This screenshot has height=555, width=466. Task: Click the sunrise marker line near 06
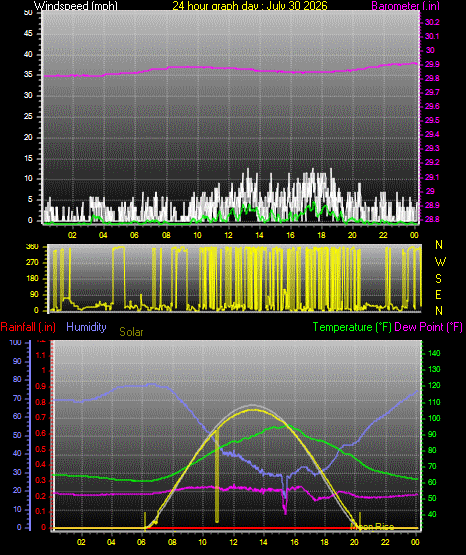[x=145, y=520]
